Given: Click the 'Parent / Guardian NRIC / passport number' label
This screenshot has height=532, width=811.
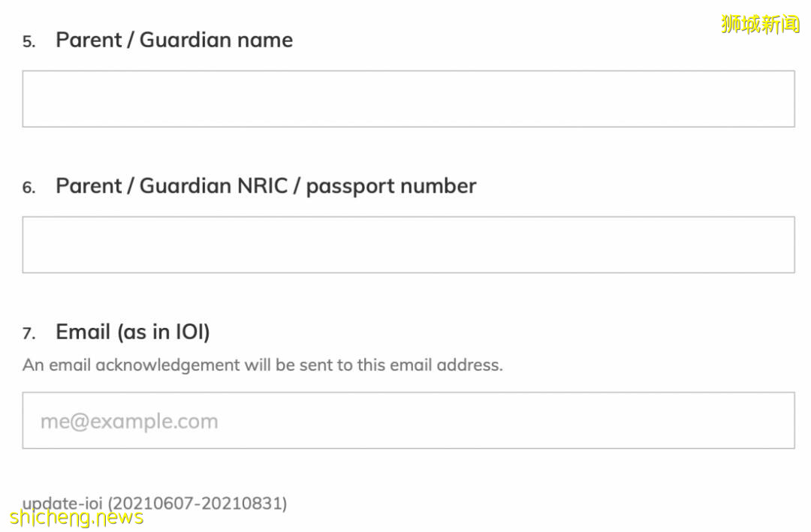Looking at the screenshot, I should pyautogui.click(x=266, y=186).
